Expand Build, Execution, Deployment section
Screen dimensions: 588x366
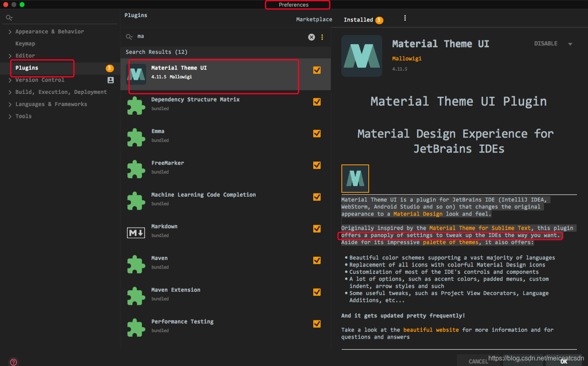(10, 93)
